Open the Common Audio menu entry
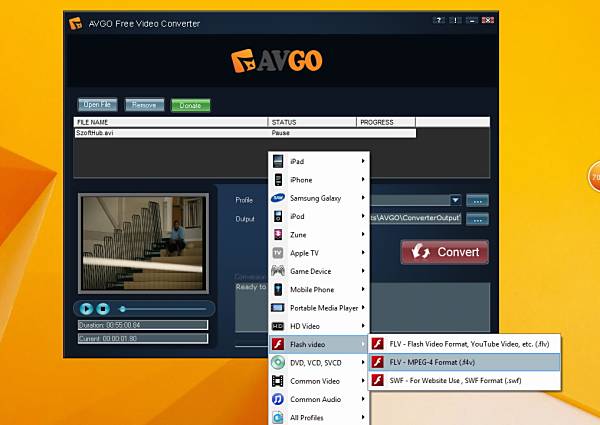Viewport: 600px width, 425px height. pyautogui.click(x=319, y=399)
